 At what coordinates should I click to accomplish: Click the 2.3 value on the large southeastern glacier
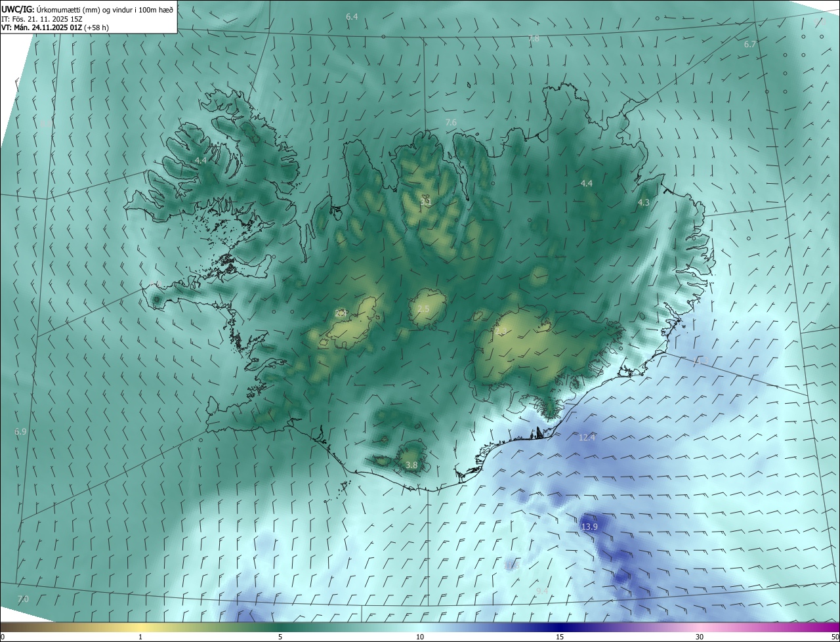501,330
